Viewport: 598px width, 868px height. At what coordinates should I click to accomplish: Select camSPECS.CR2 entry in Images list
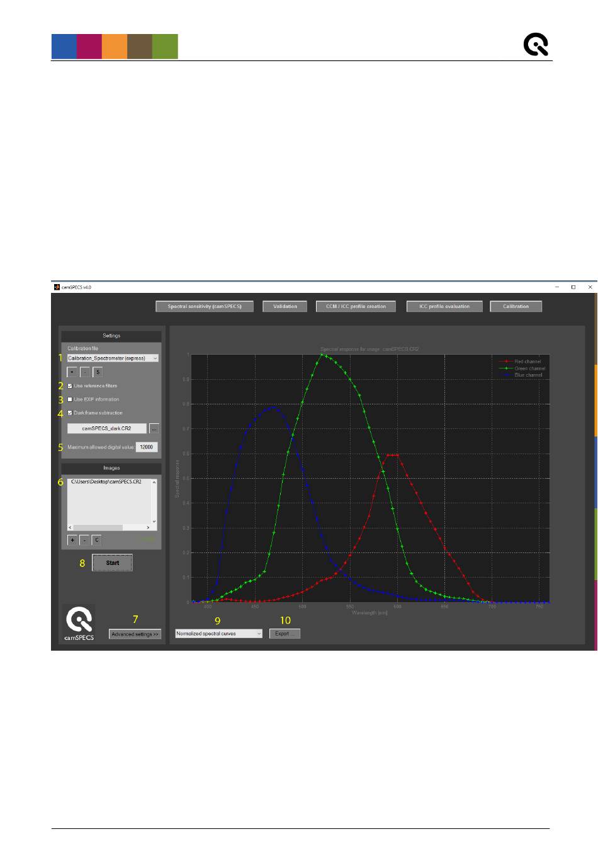[106, 481]
